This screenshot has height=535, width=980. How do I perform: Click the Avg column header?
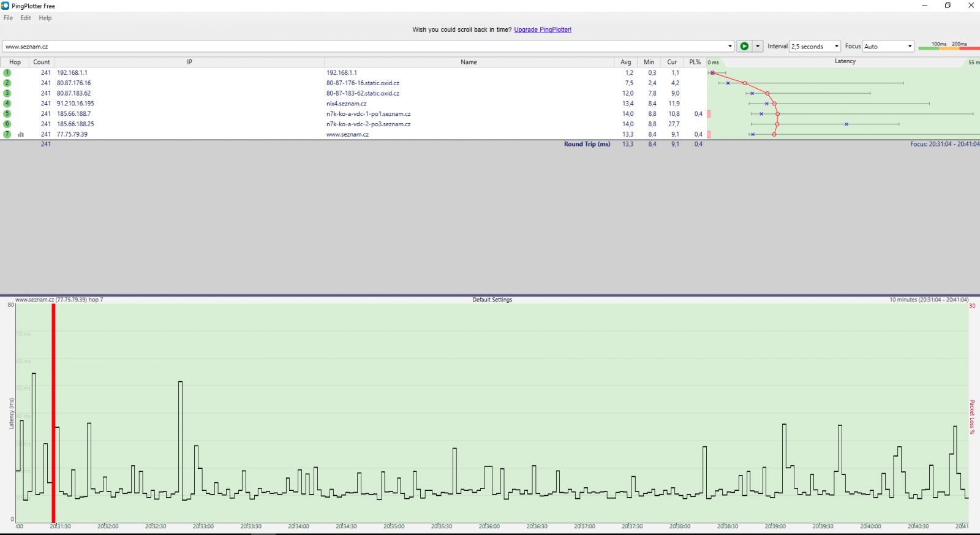[x=625, y=62]
